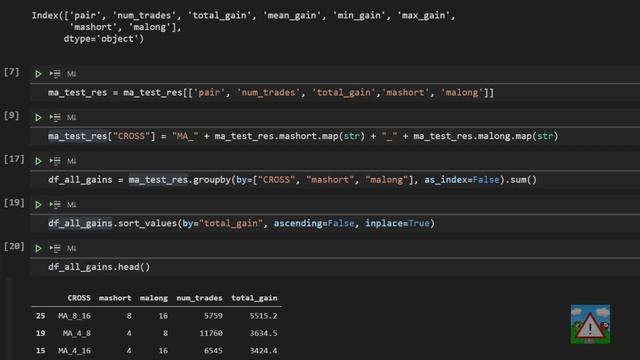Click the dtype='object' output line

pyautogui.click(x=104, y=39)
